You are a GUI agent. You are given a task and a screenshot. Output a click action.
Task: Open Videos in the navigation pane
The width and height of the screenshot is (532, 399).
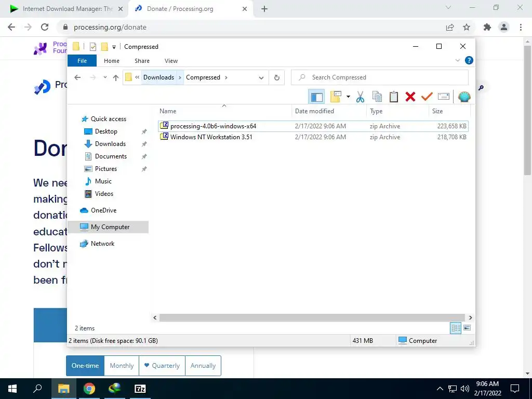click(x=104, y=194)
